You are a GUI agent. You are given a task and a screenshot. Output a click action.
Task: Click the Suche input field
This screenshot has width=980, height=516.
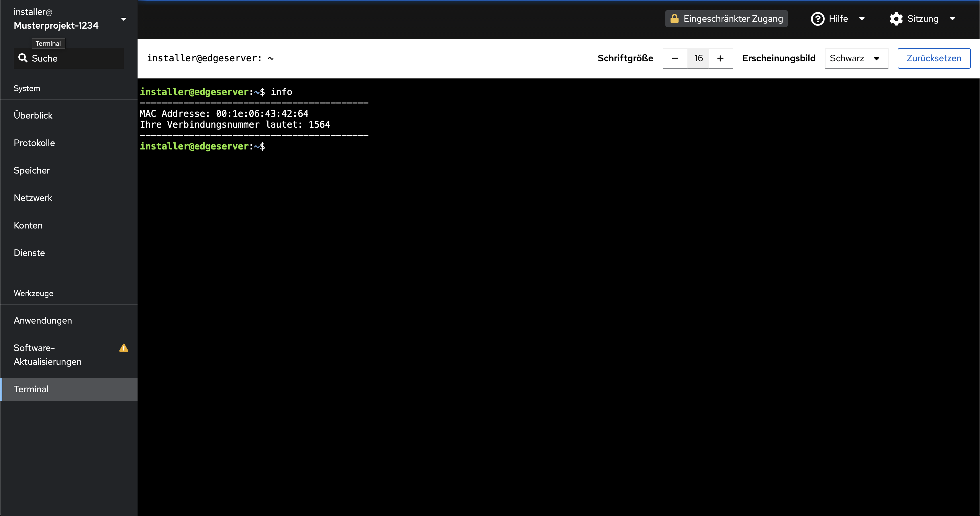coord(68,58)
